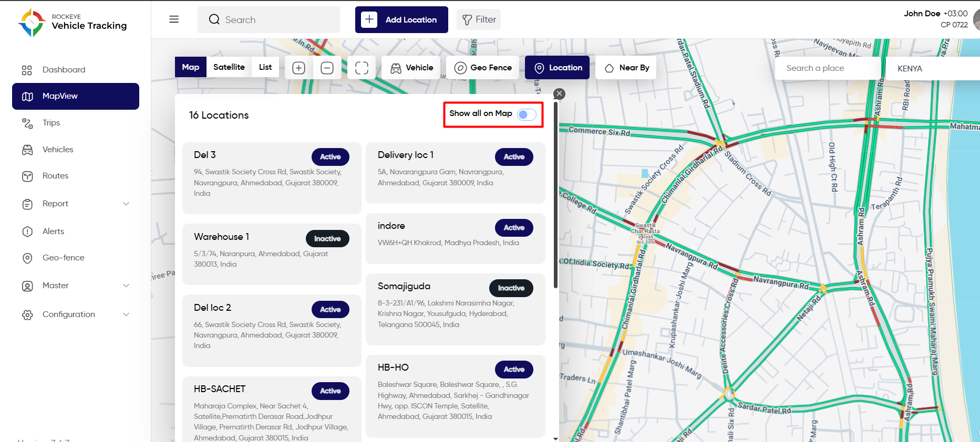Switch to the List view tab
The width and height of the screenshot is (980, 442).
pyautogui.click(x=265, y=67)
